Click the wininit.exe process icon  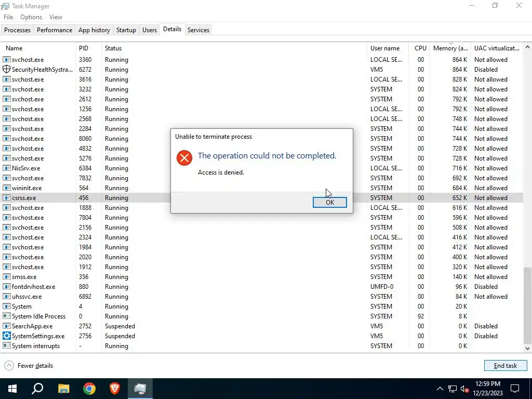pos(6,188)
